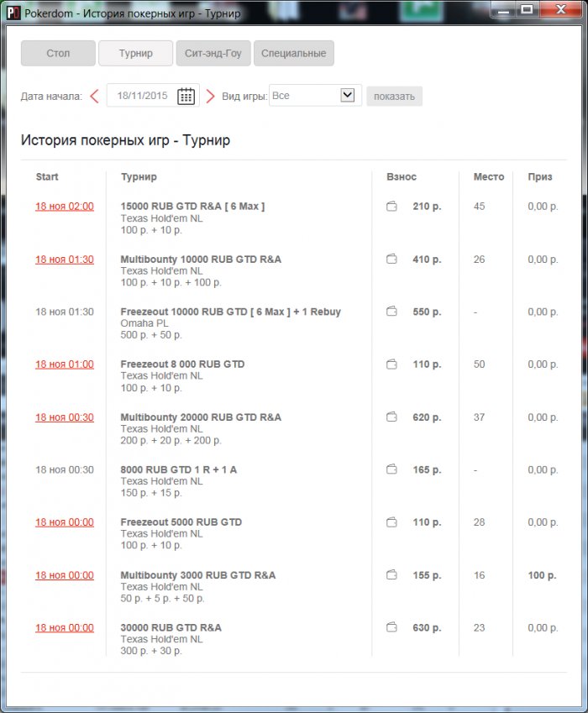Open the Специальные tab
This screenshot has height=713, width=588.
coord(293,54)
